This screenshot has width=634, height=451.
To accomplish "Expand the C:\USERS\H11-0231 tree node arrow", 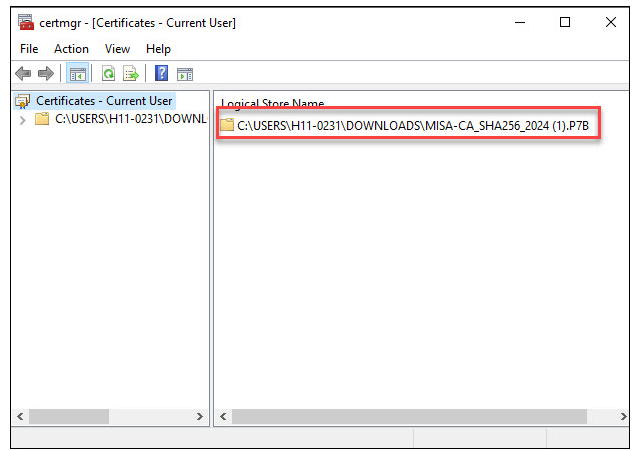I will 23,119.
